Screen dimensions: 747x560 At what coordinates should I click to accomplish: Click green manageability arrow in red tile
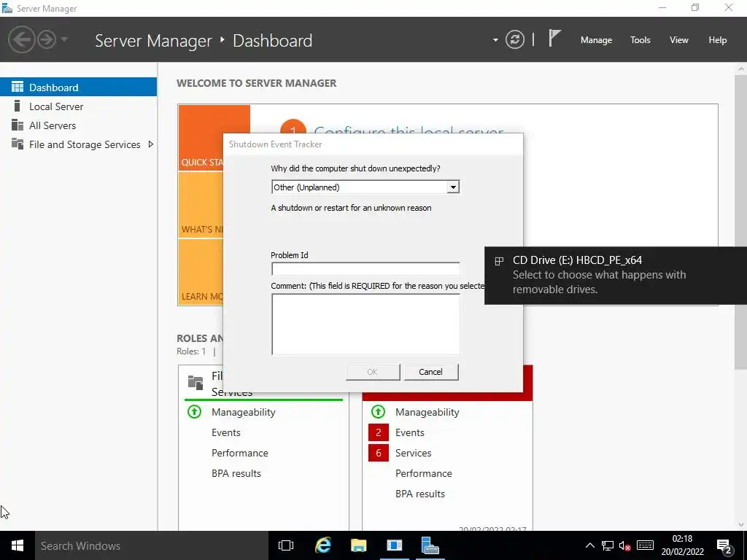379,411
